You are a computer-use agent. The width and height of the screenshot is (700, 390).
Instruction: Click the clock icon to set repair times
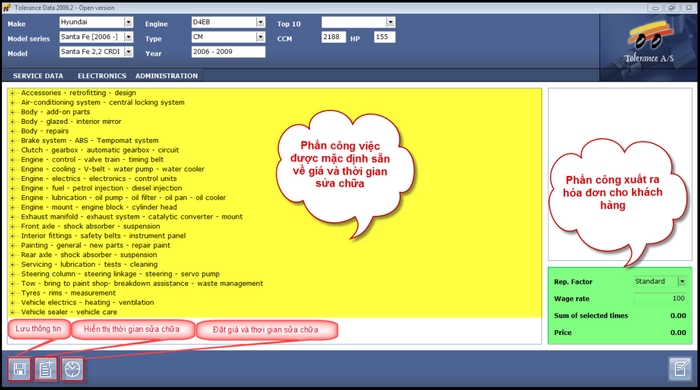(72, 369)
